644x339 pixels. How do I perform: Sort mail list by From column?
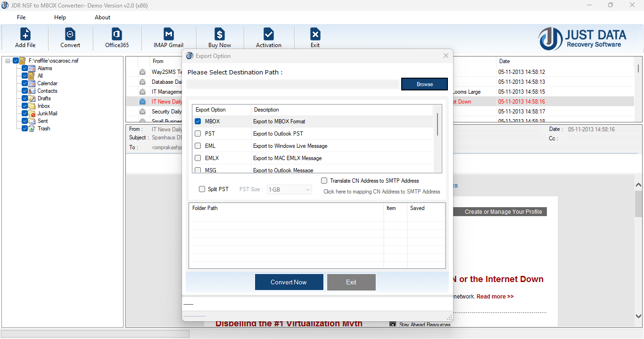(158, 61)
